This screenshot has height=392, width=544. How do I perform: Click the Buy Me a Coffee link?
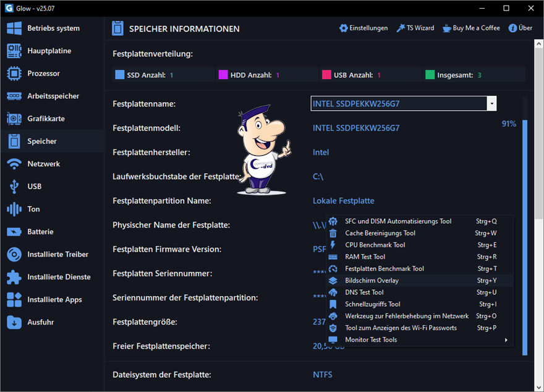(471, 28)
